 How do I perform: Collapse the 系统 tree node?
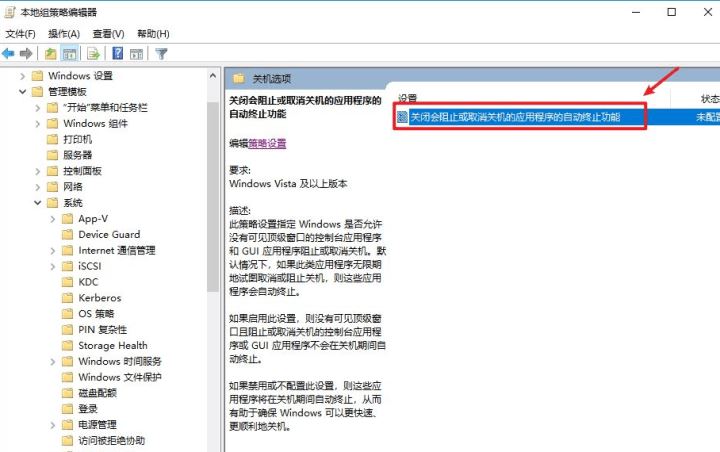coord(38,203)
